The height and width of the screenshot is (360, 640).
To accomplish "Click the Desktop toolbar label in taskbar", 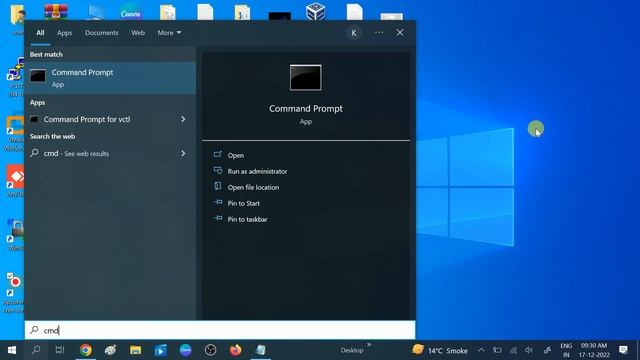I will click(352, 351).
